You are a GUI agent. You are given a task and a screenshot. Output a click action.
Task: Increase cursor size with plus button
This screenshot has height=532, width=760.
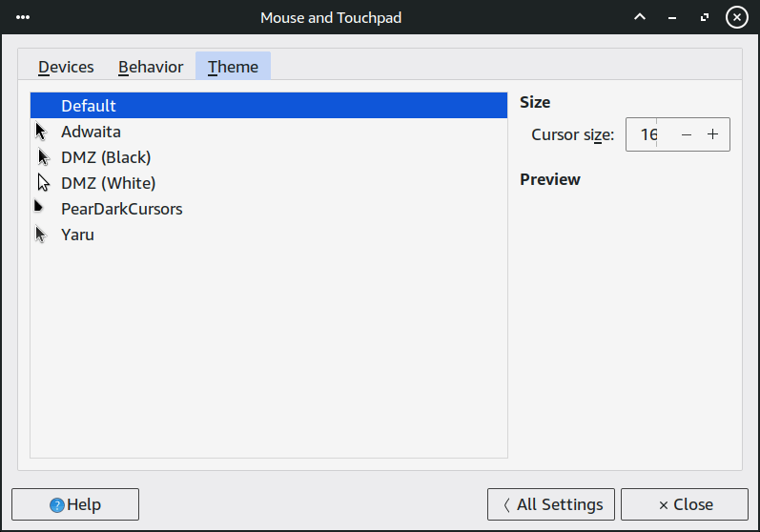pyautogui.click(x=712, y=134)
